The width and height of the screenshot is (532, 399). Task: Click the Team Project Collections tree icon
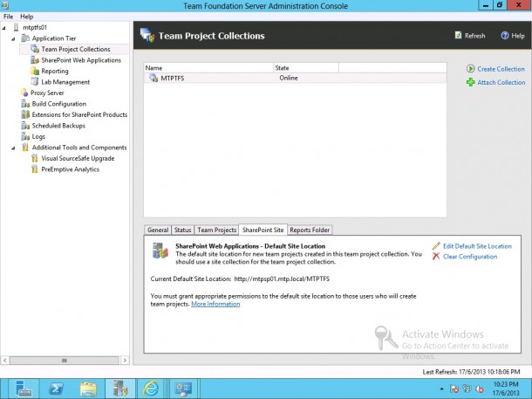click(35, 49)
